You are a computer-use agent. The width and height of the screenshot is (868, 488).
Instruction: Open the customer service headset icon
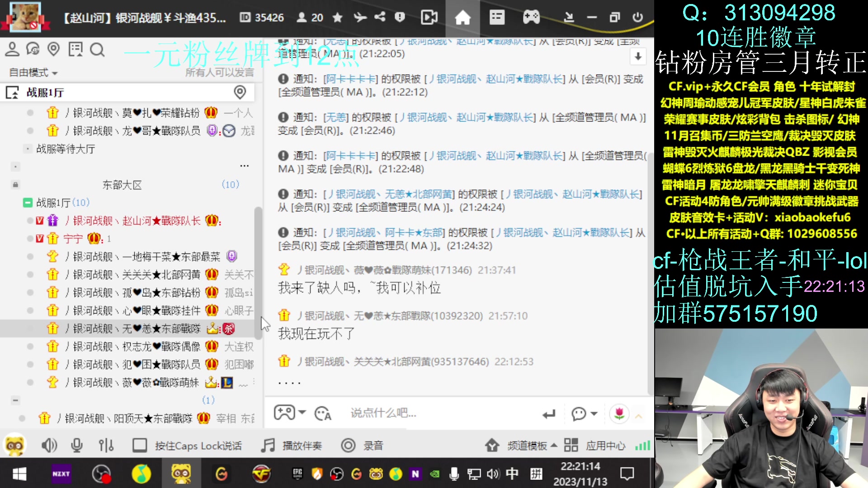[33, 49]
